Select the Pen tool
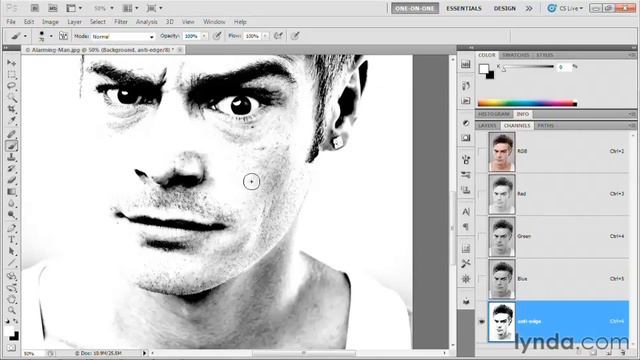 point(11,228)
